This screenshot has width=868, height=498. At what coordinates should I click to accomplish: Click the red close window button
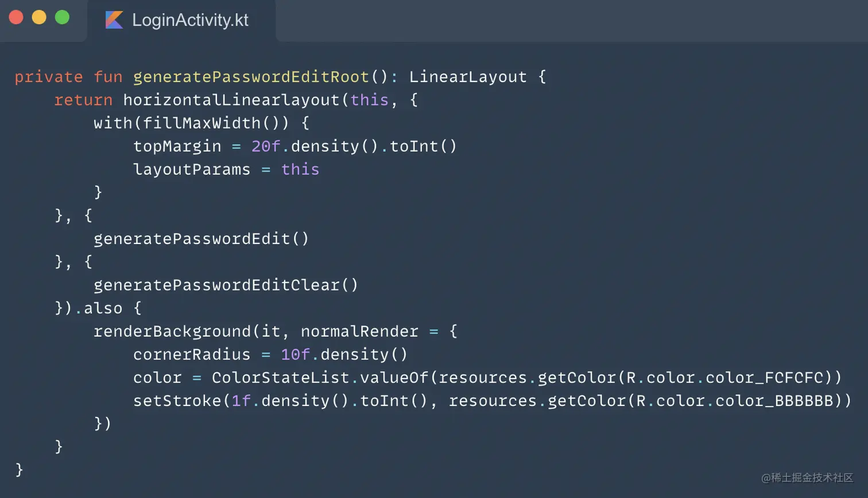pyautogui.click(x=16, y=18)
